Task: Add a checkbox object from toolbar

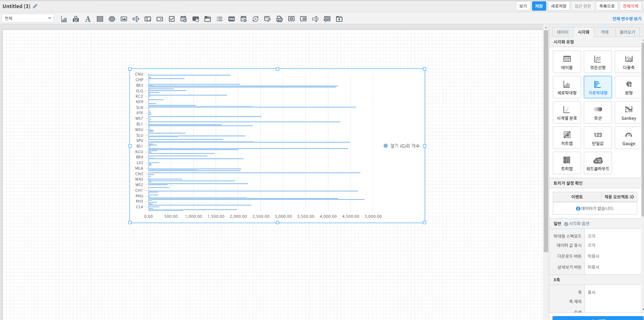Action: pos(172,19)
